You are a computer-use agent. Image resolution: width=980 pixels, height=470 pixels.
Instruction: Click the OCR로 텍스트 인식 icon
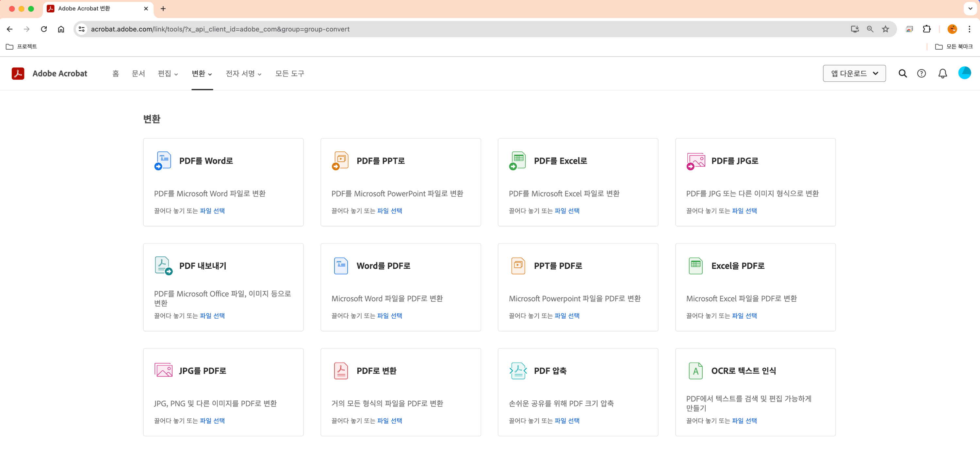pos(695,371)
